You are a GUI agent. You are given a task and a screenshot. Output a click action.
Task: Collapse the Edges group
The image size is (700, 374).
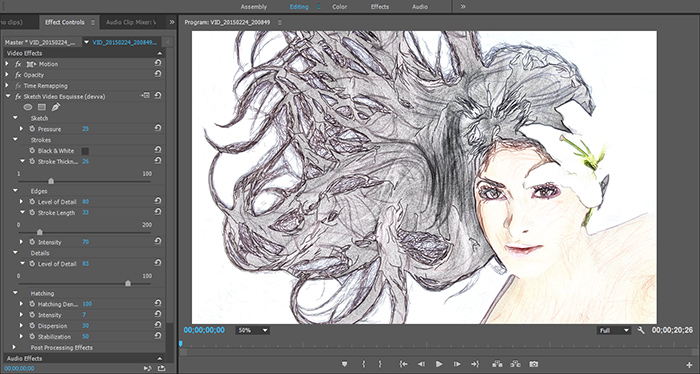click(15, 191)
